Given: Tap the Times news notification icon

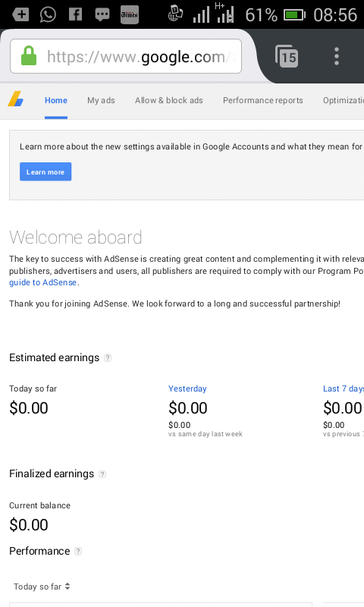Looking at the screenshot, I should point(130,14).
